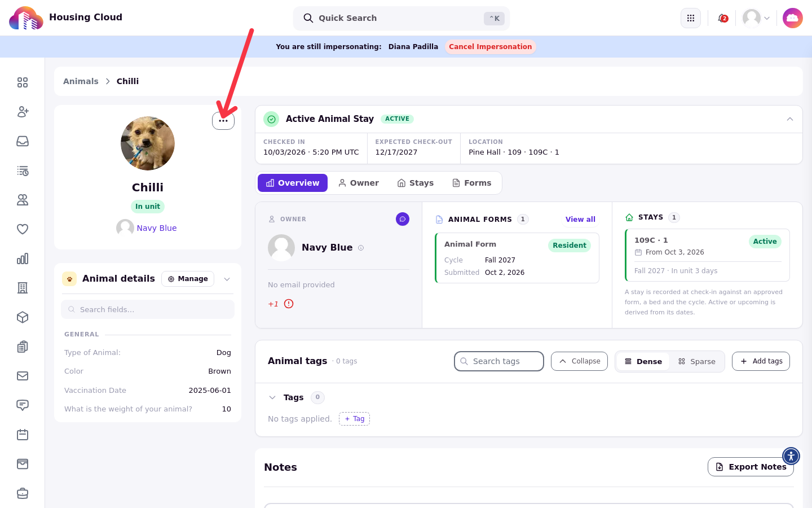Open the Navy Blue owner link under Chilli
The width and height of the screenshot is (812, 508).
pyautogui.click(x=157, y=228)
